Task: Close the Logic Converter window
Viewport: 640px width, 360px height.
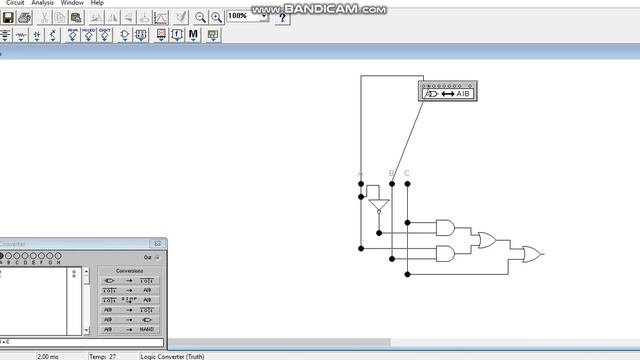Action: point(158,244)
